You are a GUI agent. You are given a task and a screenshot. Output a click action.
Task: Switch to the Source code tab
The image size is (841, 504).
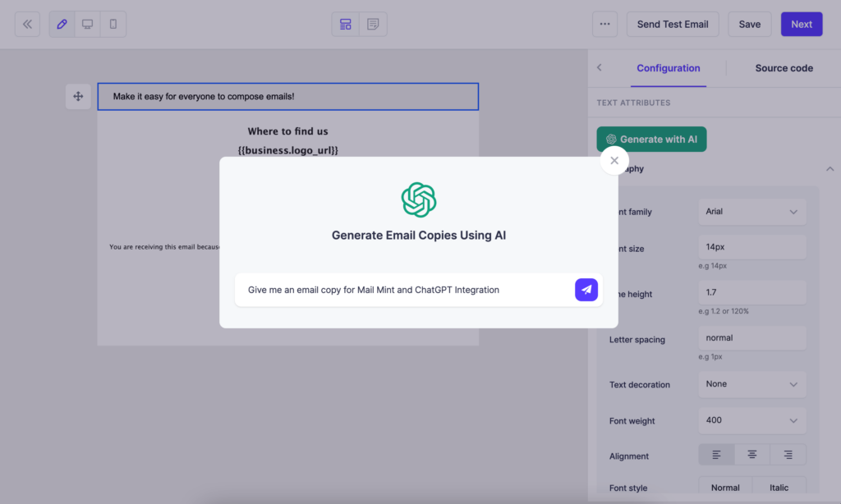tap(784, 68)
